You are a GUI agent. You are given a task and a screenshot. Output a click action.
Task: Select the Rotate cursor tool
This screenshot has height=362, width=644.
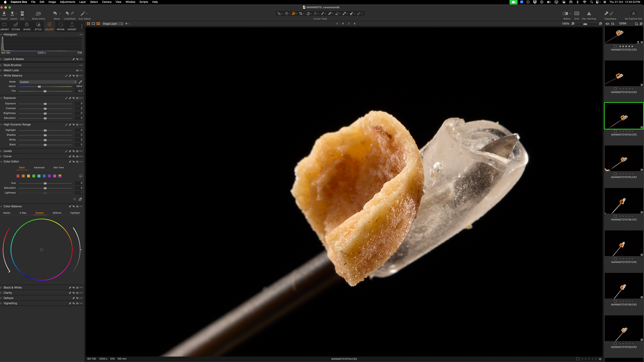click(x=308, y=13)
